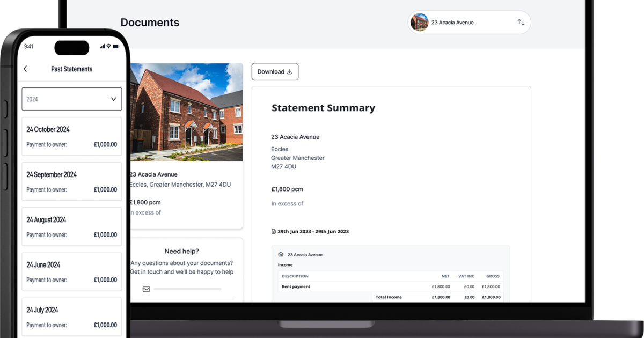Click the 9:41 clock on phone
The height and width of the screenshot is (338, 644).
pyautogui.click(x=28, y=47)
